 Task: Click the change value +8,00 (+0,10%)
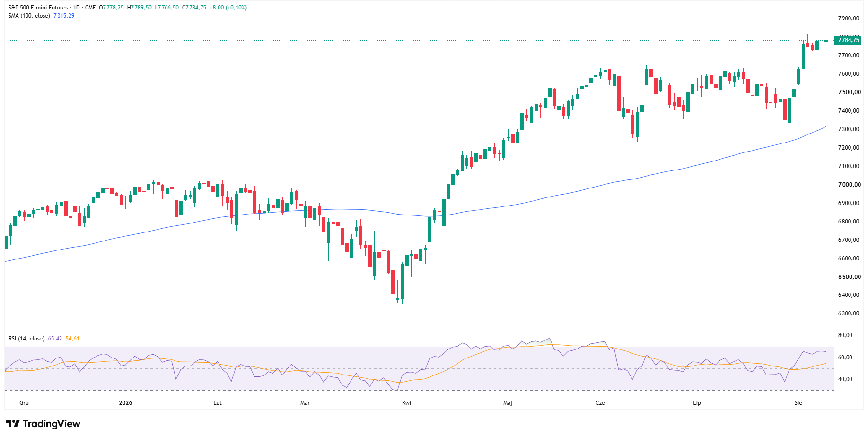pyautogui.click(x=228, y=8)
